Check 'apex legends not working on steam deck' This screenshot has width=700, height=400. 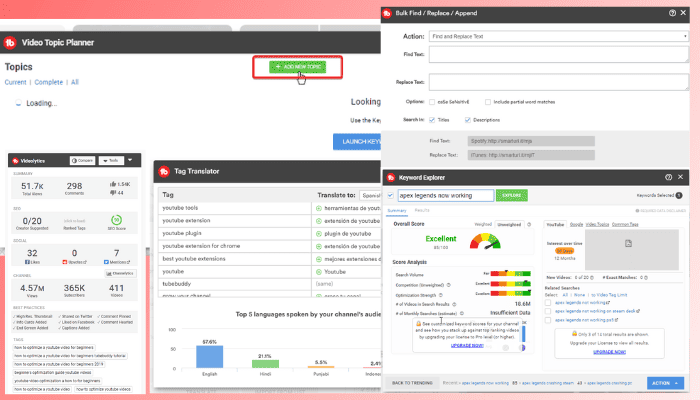point(548,311)
